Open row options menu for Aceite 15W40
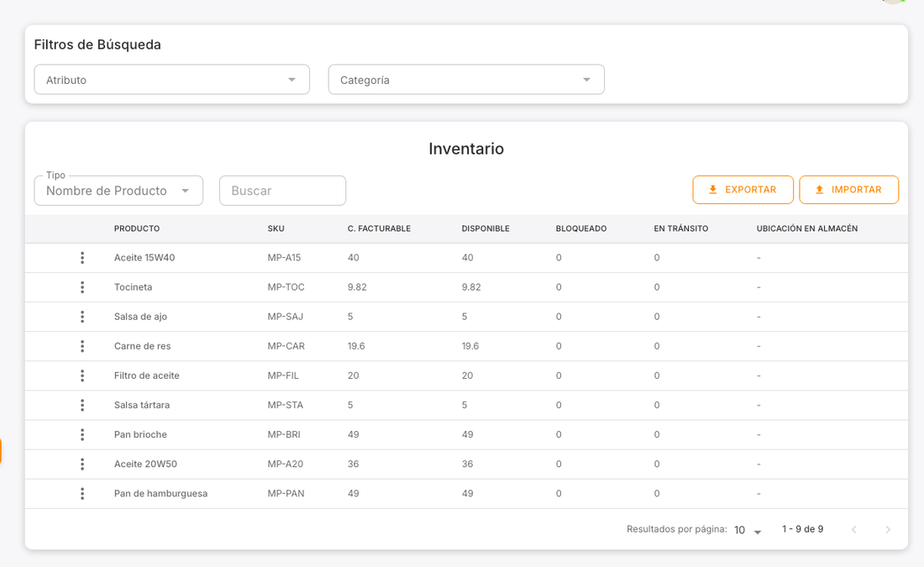Screen dimensions: 924x567 [x=82, y=258]
